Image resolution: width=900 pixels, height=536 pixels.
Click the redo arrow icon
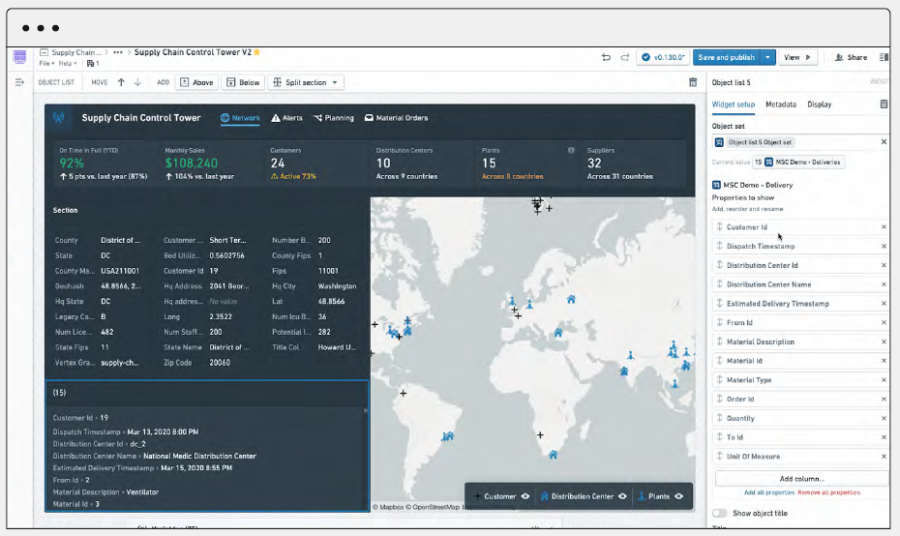point(625,57)
